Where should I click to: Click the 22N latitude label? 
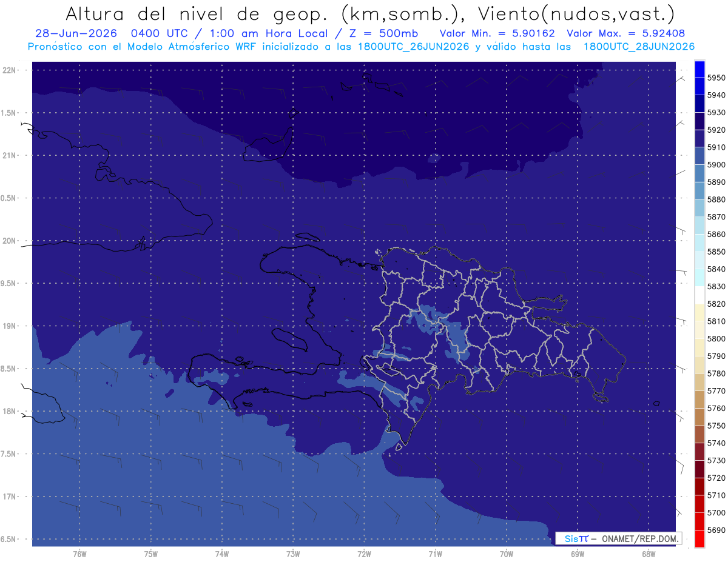point(10,70)
